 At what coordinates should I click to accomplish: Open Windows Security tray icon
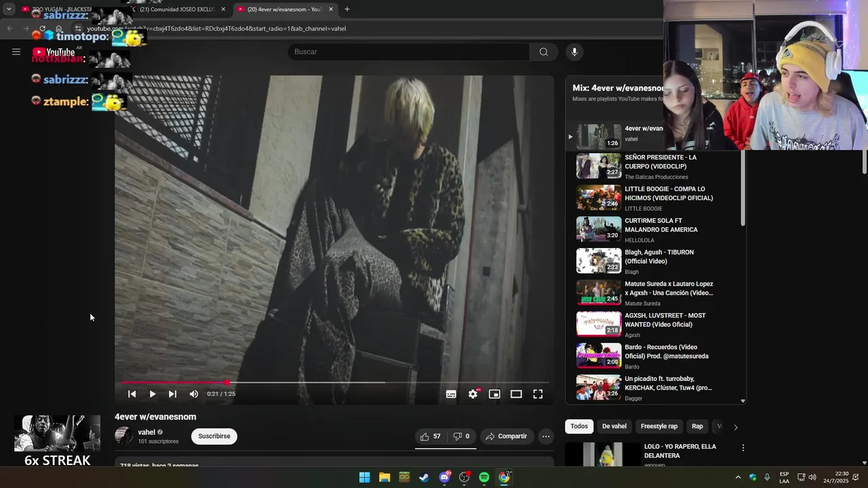[753, 477]
